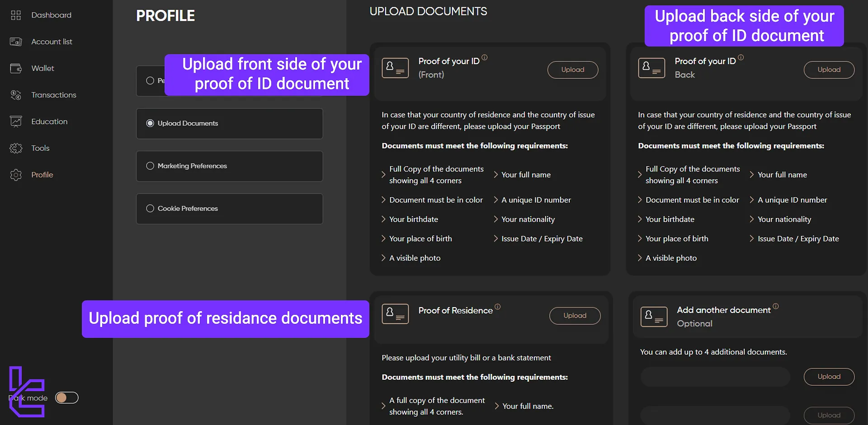Open Account list from the sidebar
Viewport: 868px width, 425px height.
pos(52,42)
